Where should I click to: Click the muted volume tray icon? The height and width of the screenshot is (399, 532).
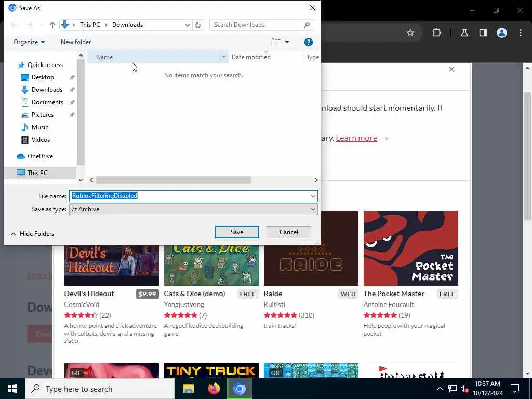[x=465, y=389]
